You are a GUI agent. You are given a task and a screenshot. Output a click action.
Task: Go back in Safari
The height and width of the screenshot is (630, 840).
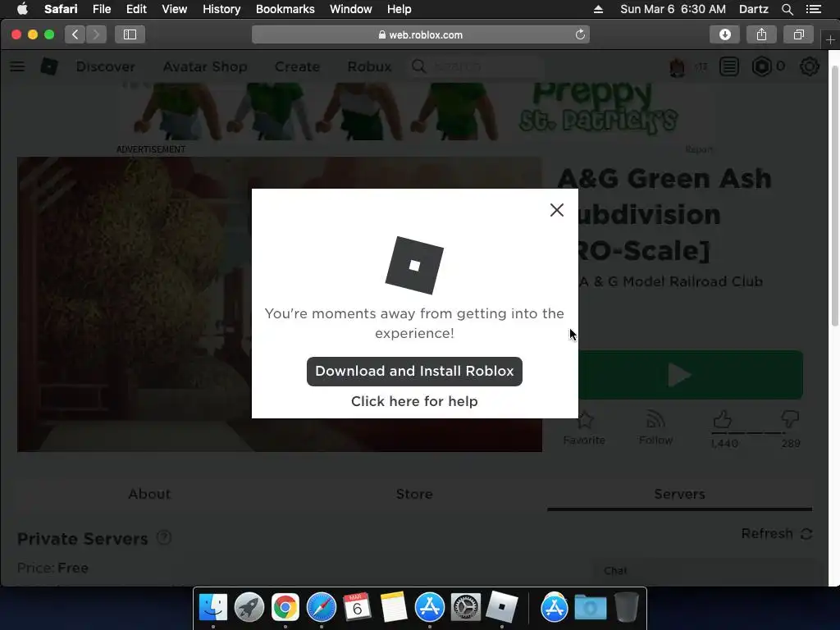click(75, 34)
